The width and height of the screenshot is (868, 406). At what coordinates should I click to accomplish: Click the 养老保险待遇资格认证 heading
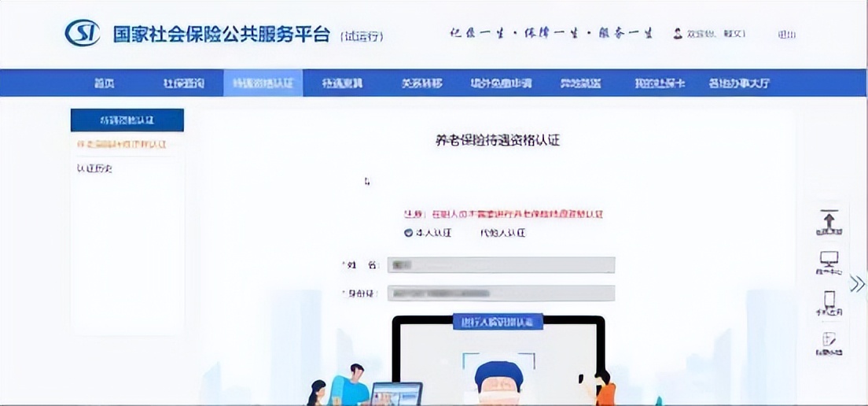click(498, 141)
